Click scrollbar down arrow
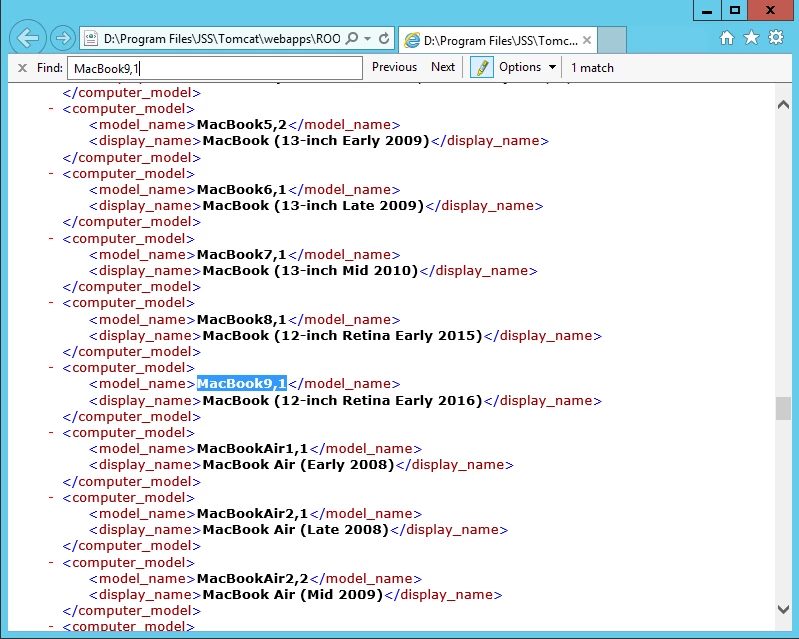Viewport: 799px width, 639px height. [x=783, y=609]
